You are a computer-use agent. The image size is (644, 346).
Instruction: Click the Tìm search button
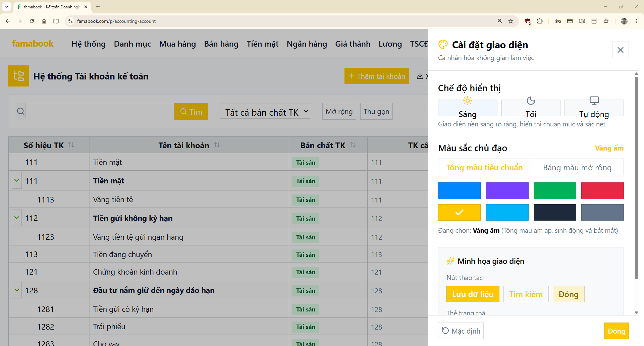(x=191, y=111)
